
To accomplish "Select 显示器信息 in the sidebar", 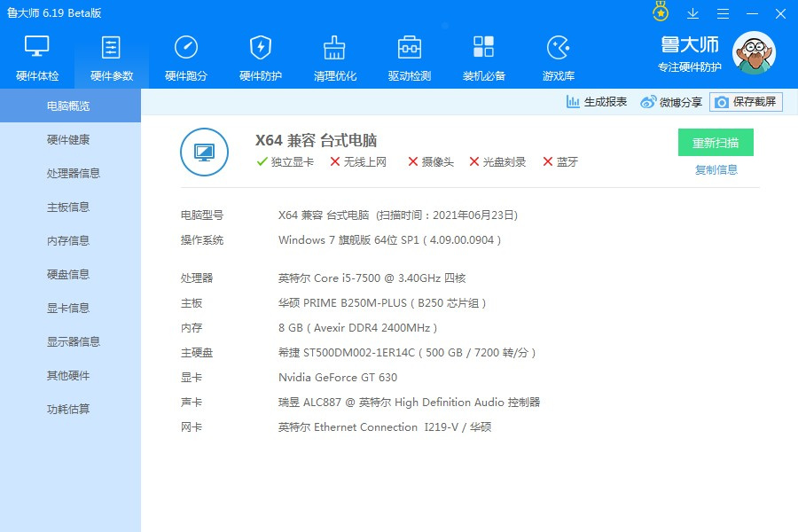I will click(70, 341).
